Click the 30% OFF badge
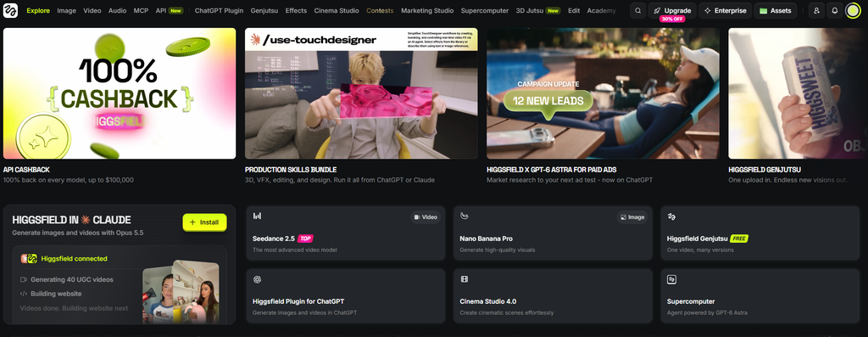This screenshot has height=337, width=868. [672, 19]
